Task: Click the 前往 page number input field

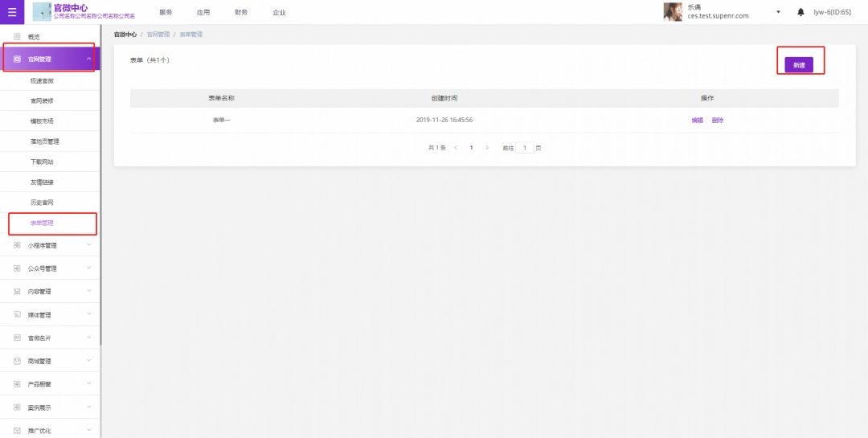Action: pos(524,148)
